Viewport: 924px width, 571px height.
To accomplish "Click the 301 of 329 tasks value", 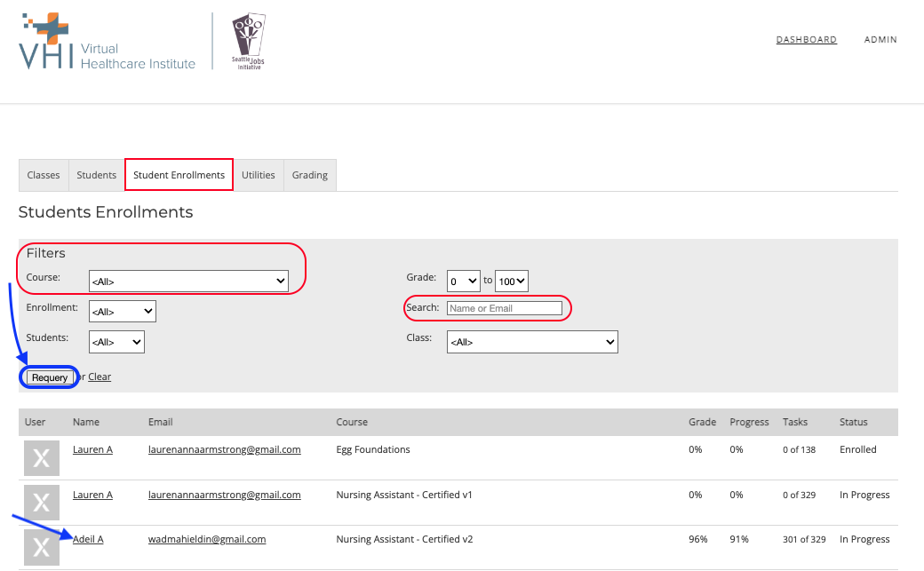I will coord(804,539).
